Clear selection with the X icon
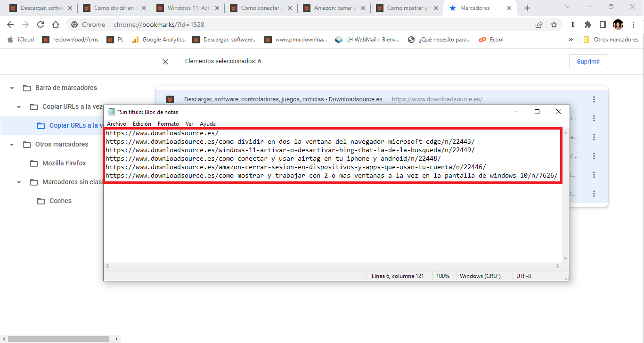 click(165, 62)
